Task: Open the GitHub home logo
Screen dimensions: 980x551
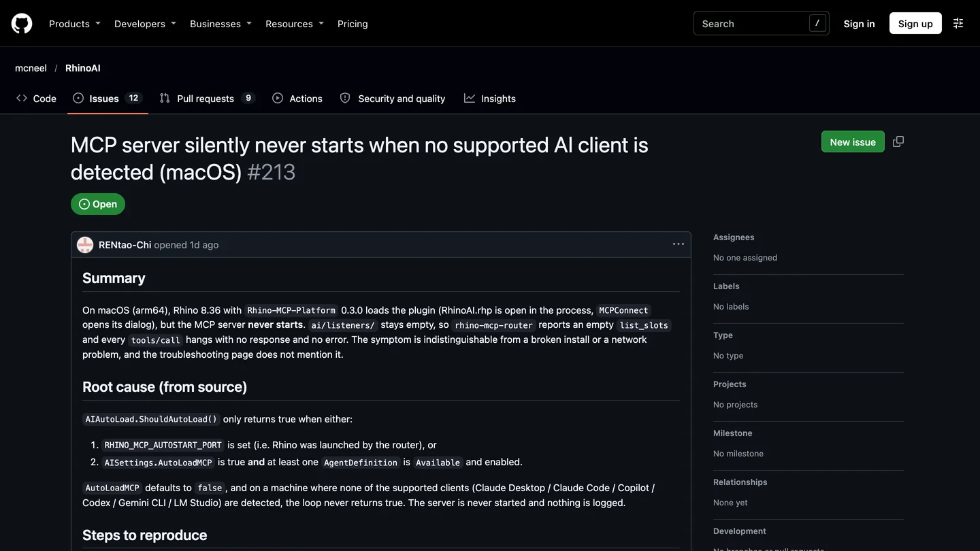Action: 22,24
